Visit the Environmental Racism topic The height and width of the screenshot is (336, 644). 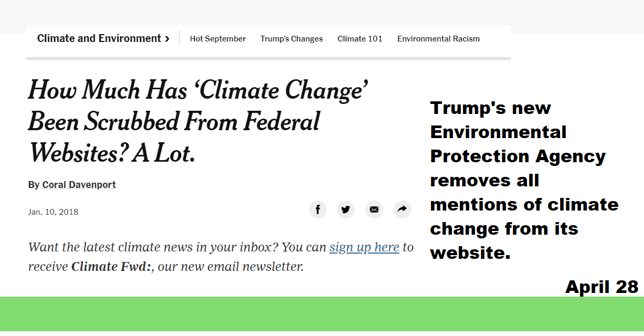click(438, 39)
